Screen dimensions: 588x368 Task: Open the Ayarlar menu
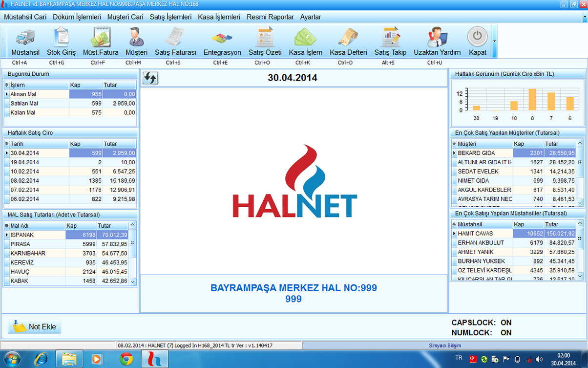coord(311,17)
